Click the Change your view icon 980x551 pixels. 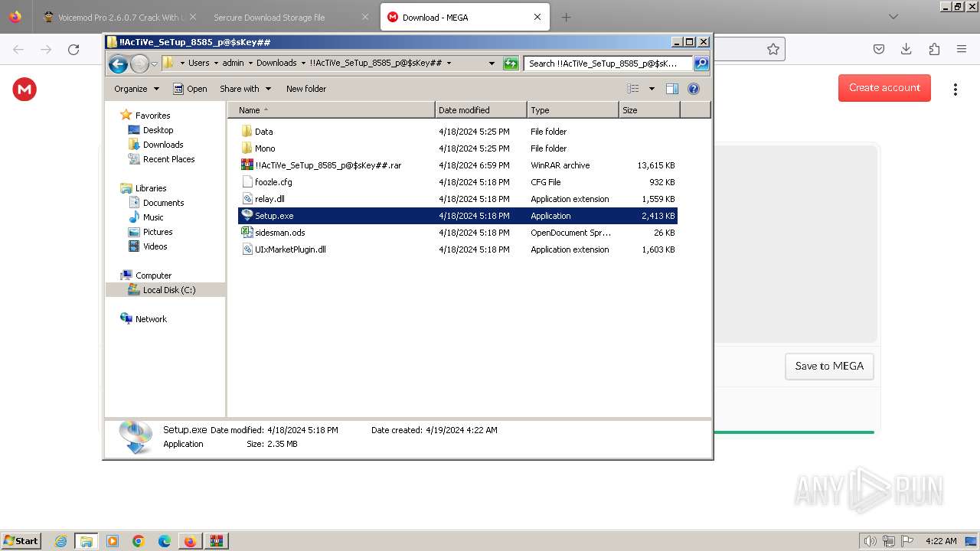click(x=633, y=89)
